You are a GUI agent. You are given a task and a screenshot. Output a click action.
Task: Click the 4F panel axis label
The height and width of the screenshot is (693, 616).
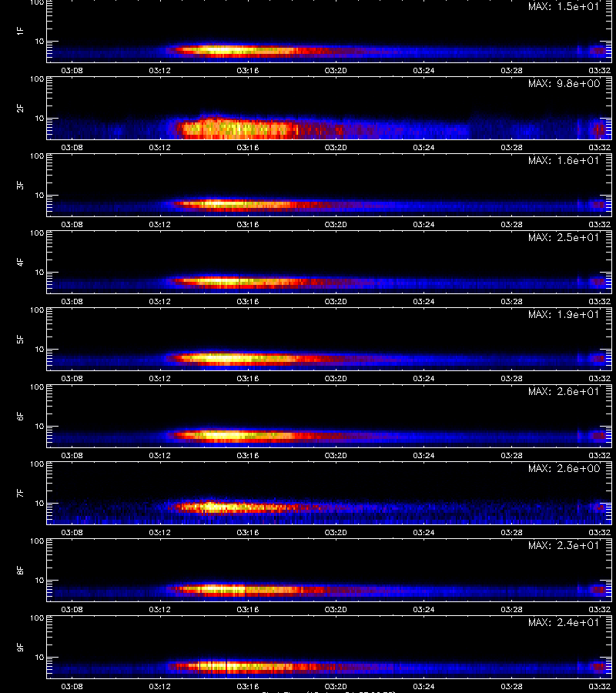point(20,262)
